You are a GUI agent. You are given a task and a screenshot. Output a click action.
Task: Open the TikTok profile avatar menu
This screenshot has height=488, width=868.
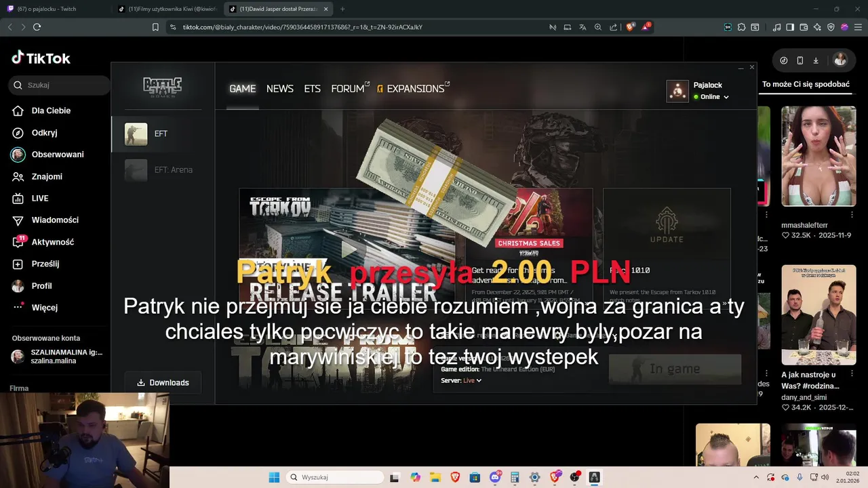tap(840, 60)
